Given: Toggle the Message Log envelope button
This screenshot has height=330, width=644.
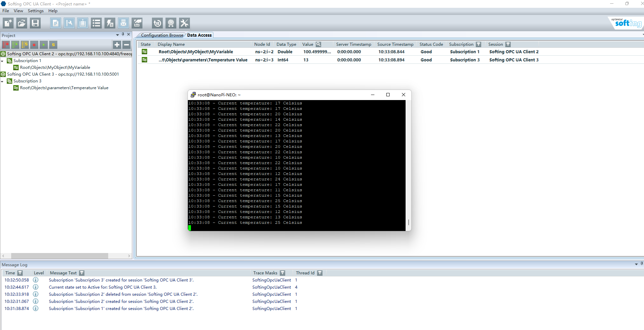Looking at the screenshot, I should tap(123, 23).
